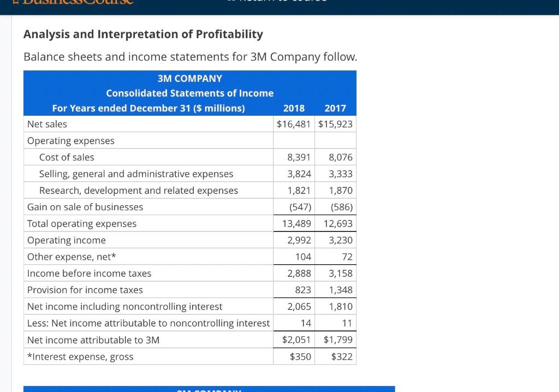This screenshot has width=559, height=392.
Task: Select the 2017 column header
Action: [x=335, y=108]
